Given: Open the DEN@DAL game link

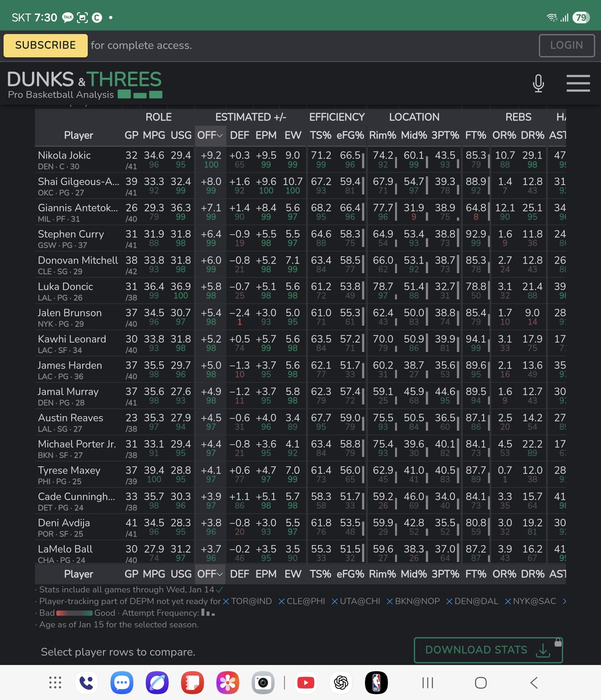Looking at the screenshot, I should click(x=476, y=601).
